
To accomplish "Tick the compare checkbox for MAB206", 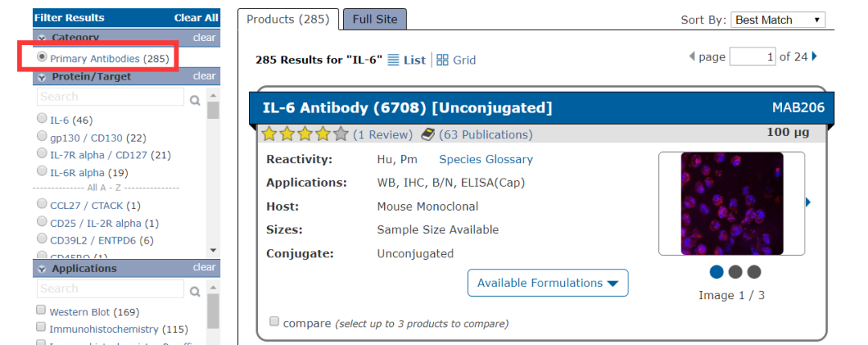I will pos(274,322).
